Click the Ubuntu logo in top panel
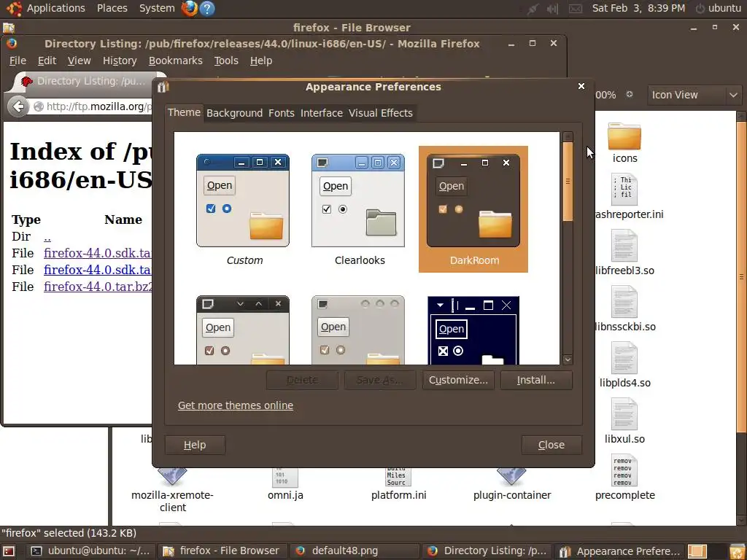The height and width of the screenshot is (560, 747). click(13, 8)
